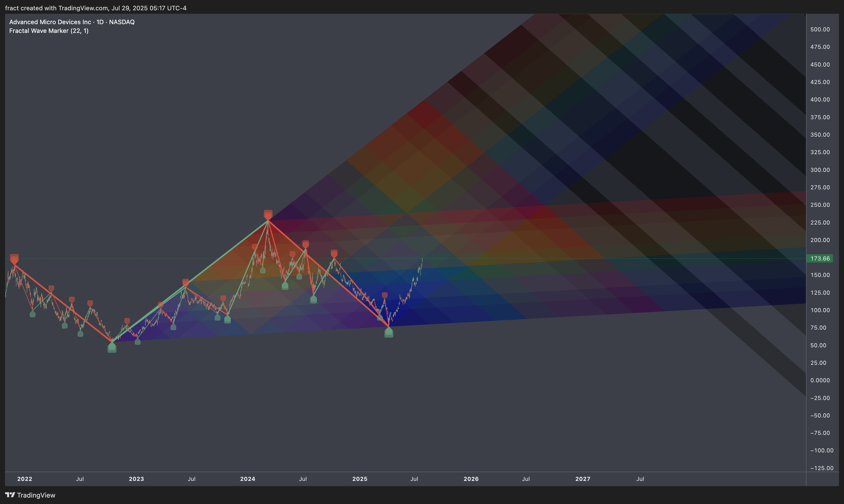Screen dimensions: 844x504
Task: Click the 250.00 price axis label
Action: point(820,205)
